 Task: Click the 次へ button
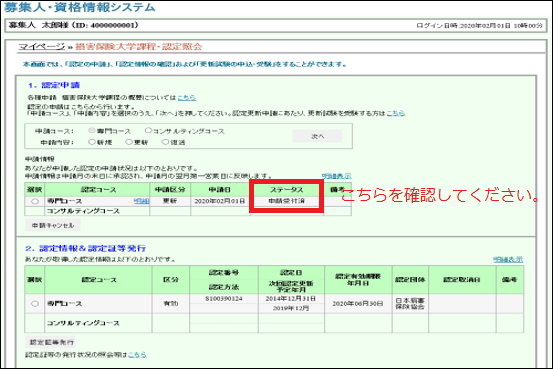(x=317, y=136)
